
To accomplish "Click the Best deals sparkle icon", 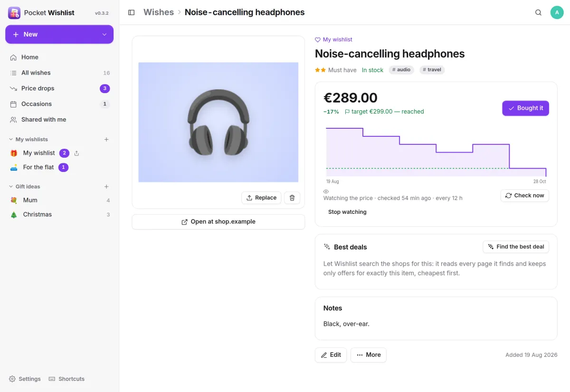I will 327,247.
